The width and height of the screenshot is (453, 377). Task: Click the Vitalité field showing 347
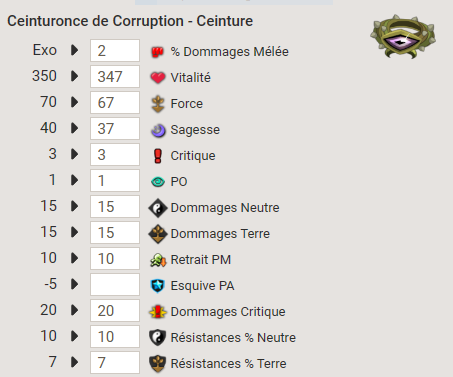[x=115, y=76]
